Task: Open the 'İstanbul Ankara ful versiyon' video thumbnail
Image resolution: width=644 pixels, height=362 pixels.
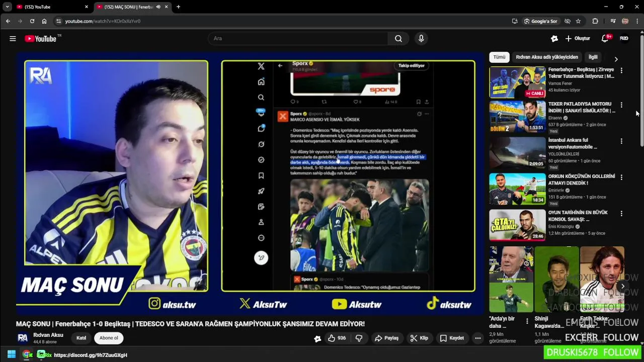Action: tap(517, 153)
